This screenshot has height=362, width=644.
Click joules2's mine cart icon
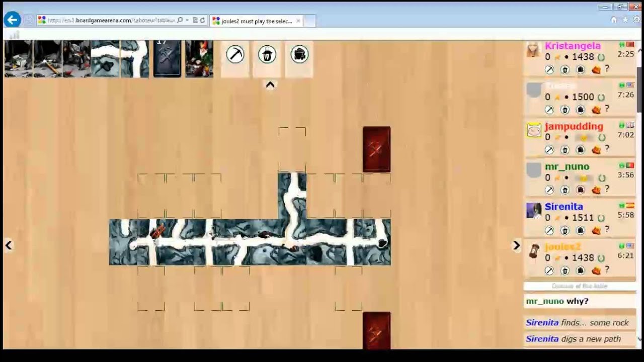(x=581, y=270)
